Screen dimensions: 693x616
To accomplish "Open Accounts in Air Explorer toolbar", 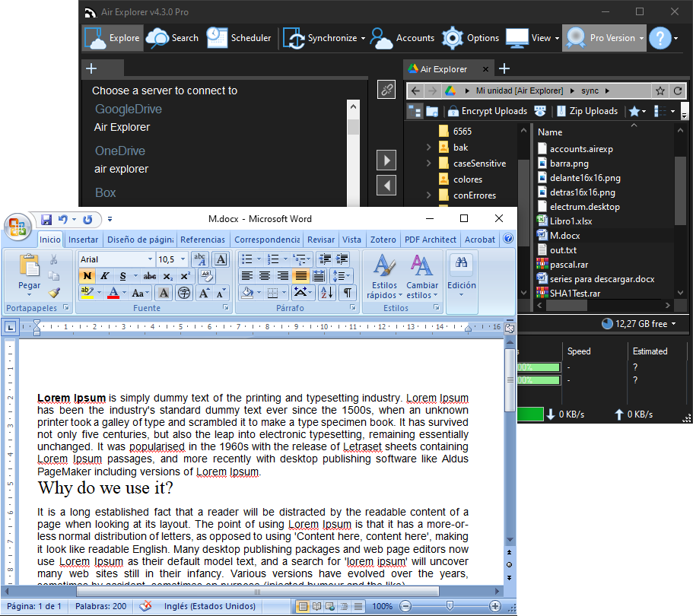I will coord(402,38).
